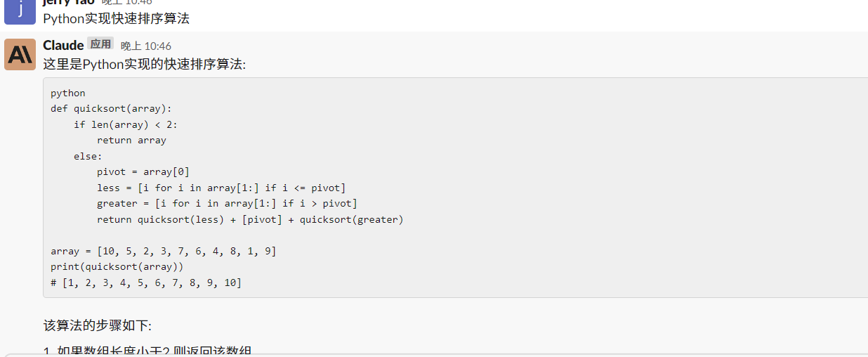868x357 pixels.
Task: Click the heading text "该算法的步骤如下:"
Action: 97,325
